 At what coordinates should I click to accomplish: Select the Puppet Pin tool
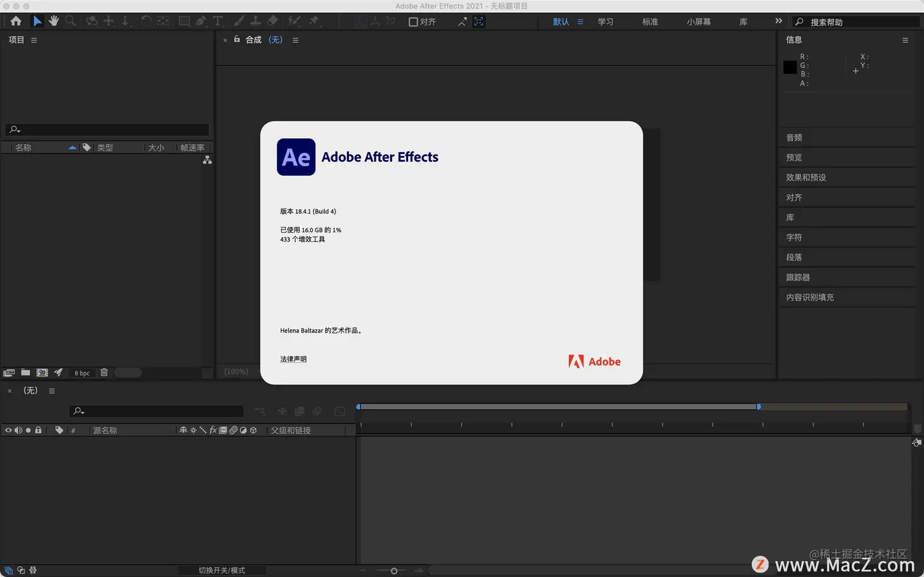(x=314, y=21)
